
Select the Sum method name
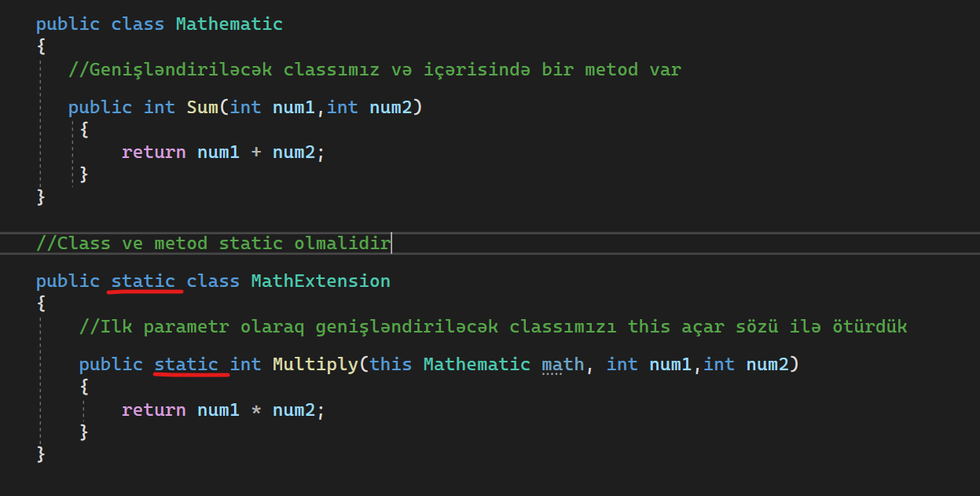point(202,107)
